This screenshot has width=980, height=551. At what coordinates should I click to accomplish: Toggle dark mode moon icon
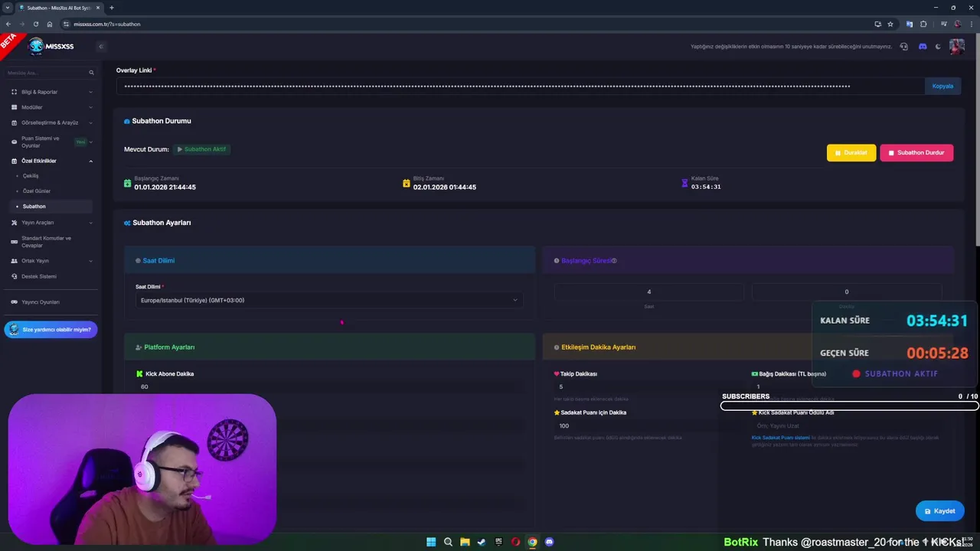pyautogui.click(x=939, y=47)
